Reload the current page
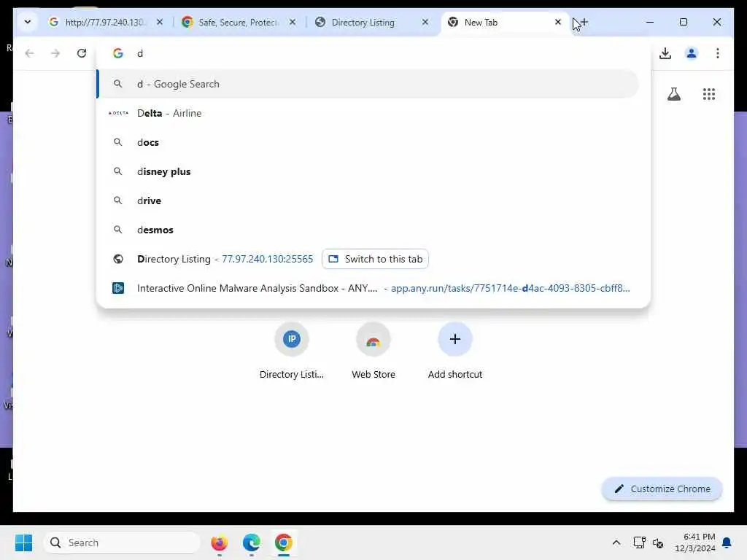Screen dimensions: 747x560 82,53
